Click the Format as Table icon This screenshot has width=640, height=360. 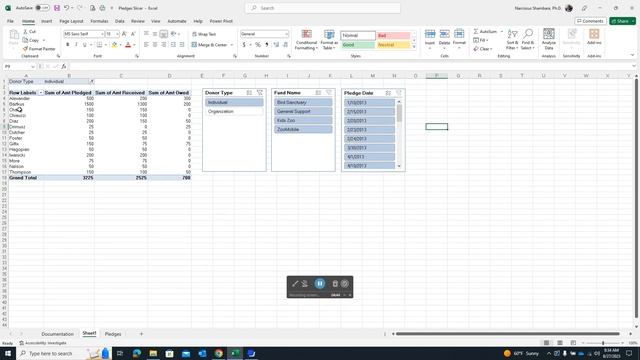pyautogui.click(x=329, y=34)
